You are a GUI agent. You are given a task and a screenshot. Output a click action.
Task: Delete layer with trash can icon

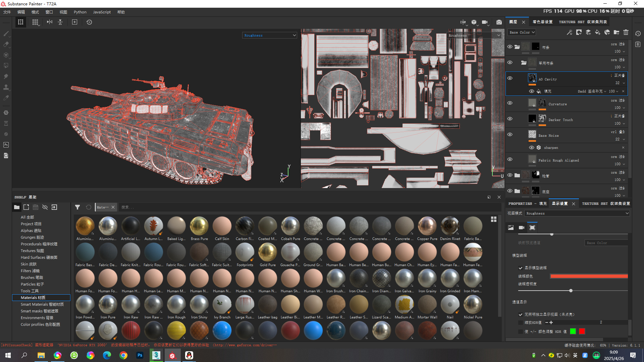click(626, 32)
